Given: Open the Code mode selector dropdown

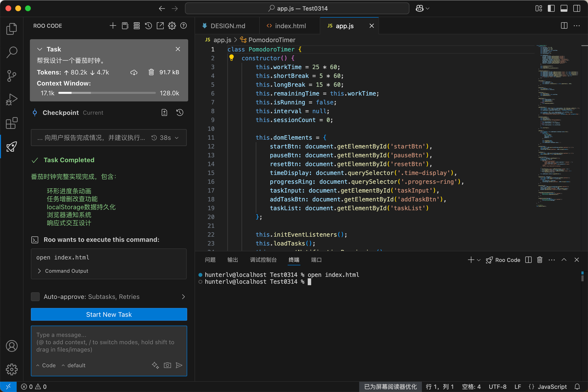Looking at the screenshot, I should click(x=46, y=365).
